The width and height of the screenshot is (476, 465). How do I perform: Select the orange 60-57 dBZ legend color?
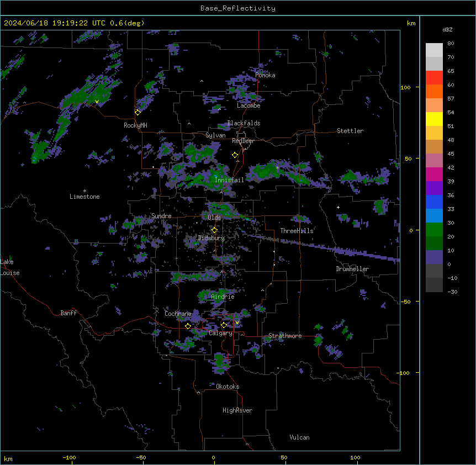click(x=434, y=92)
